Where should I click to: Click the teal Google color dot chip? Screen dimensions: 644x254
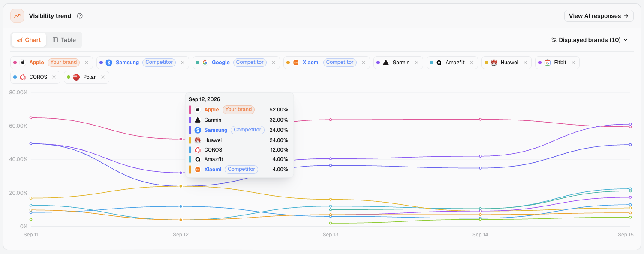pyautogui.click(x=197, y=63)
